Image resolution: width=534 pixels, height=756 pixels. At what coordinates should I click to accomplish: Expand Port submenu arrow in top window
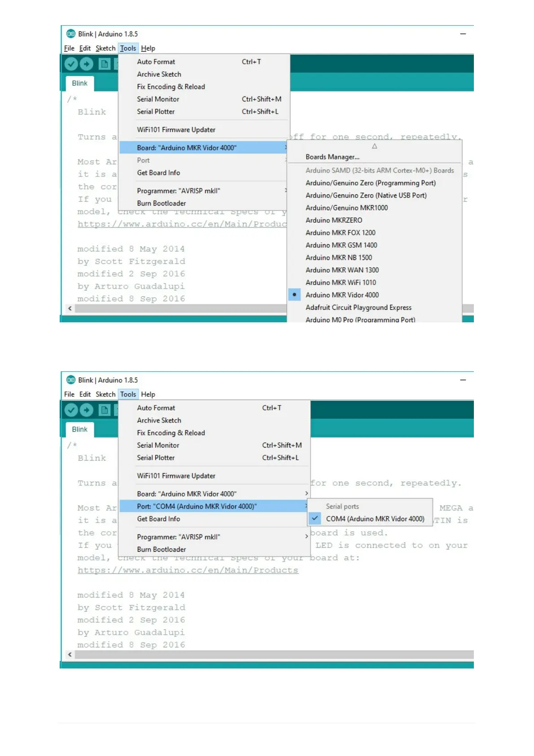(285, 160)
